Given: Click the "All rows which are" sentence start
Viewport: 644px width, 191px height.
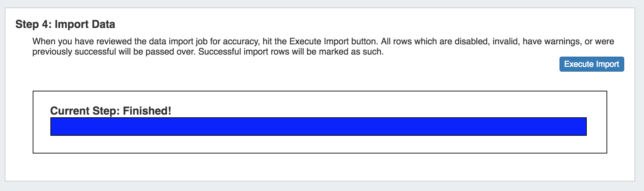Looking at the screenshot, I should point(416,42).
